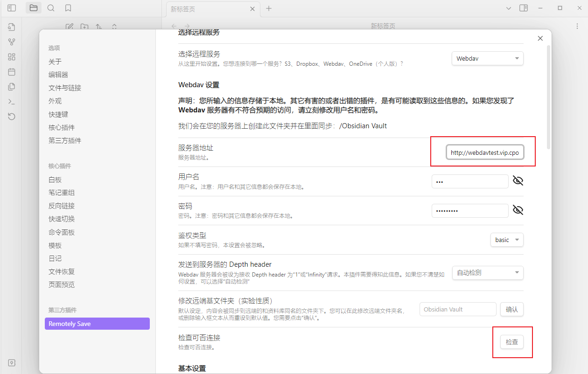588x374 pixels.
Task: Click the 服务器地址 input field
Action: pos(485,152)
